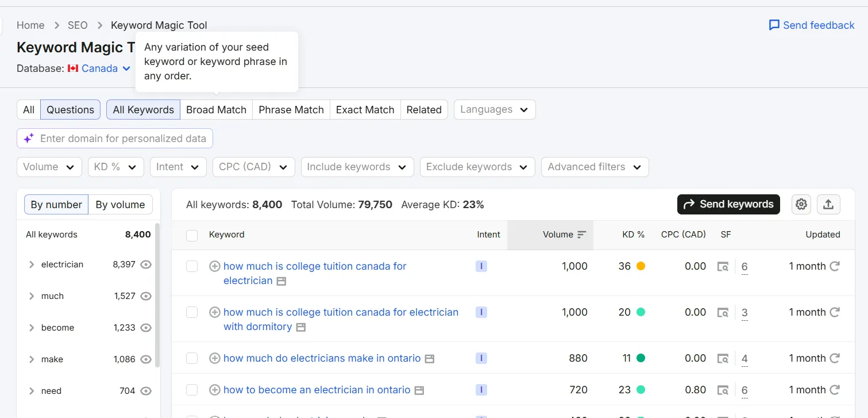This screenshot has width=868, height=418.
Task: Click the domain for personalized data field
Action: 115,139
